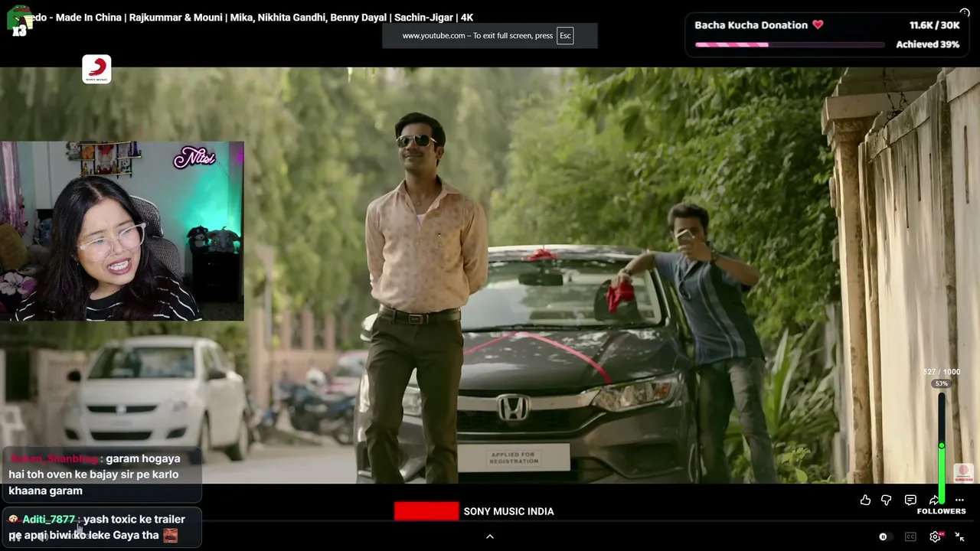Exit full screen using the collapse arrows

tap(959, 536)
